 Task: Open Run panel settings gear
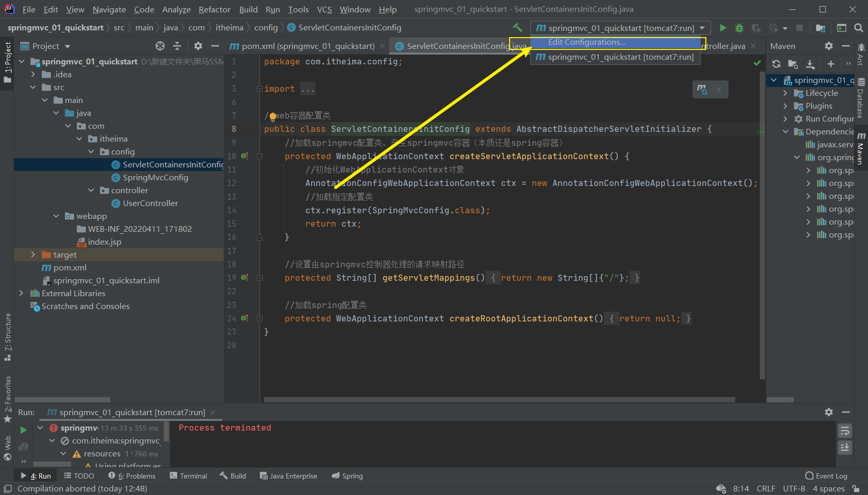coord(829,412)
